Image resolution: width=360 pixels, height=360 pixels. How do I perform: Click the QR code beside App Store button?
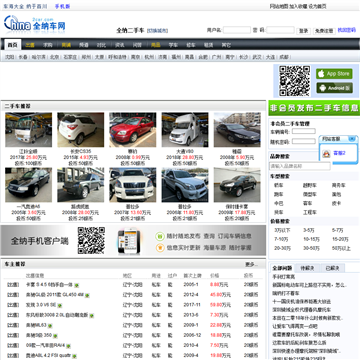(294, 81)
